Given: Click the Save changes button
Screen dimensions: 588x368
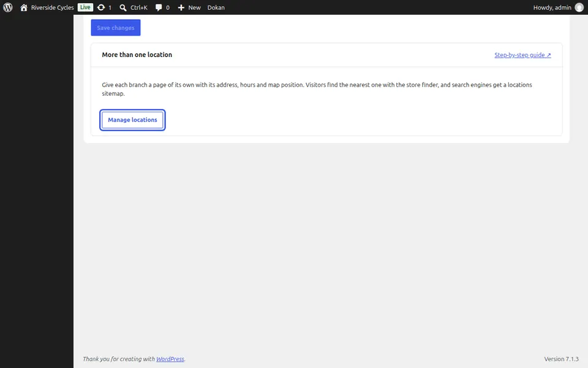Looking at the screenshot, I should point(116,28).
